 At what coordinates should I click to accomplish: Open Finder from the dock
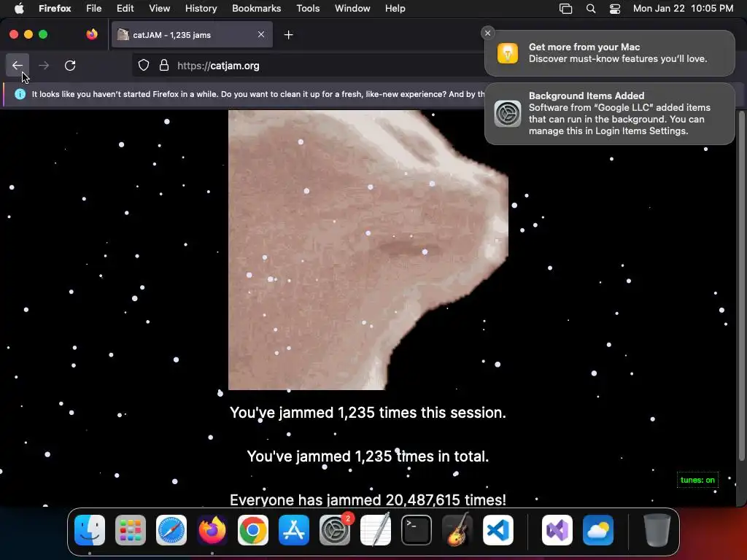point(90,530)
